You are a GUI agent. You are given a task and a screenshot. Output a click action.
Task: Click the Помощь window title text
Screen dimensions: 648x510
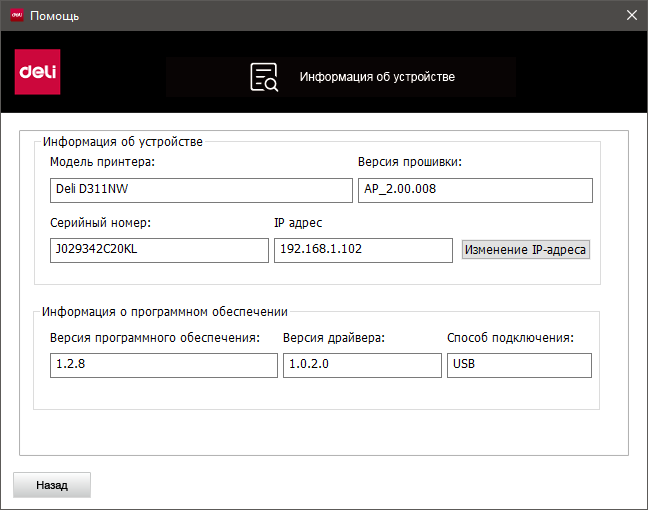pyautogui.click(x=55, y=16)
